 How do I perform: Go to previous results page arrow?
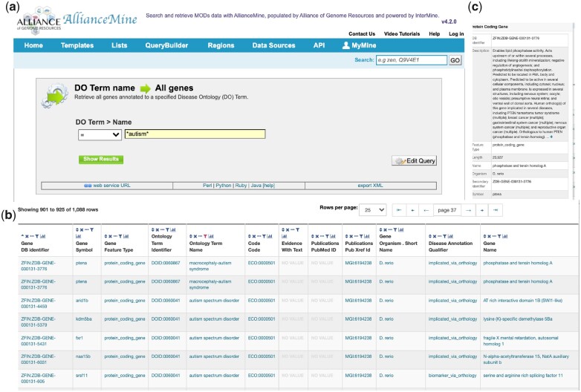426,210
